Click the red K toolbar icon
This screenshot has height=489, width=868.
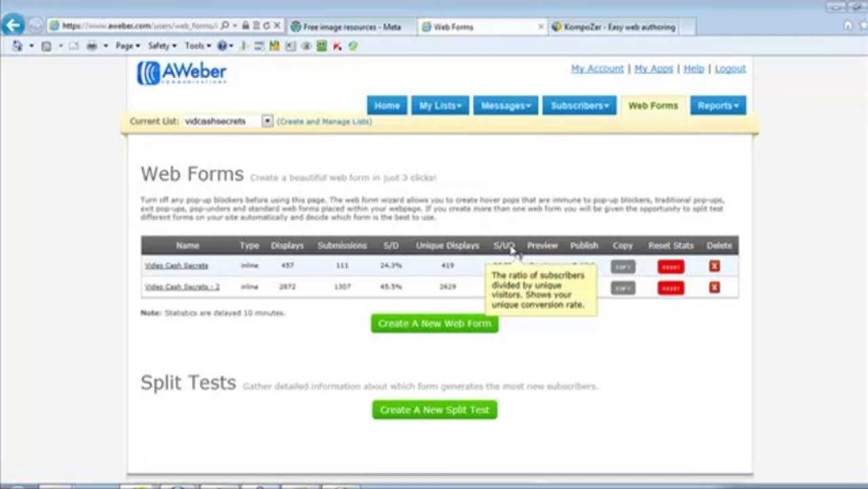coord(337,46)
